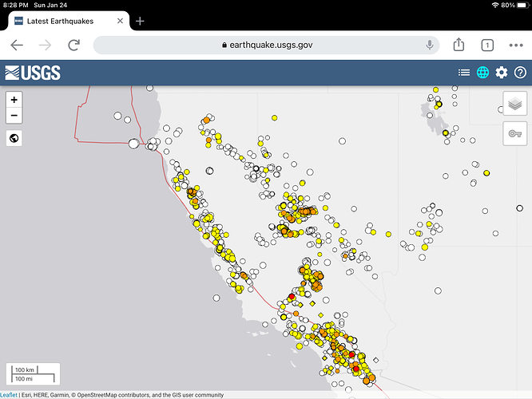Toggle the map globe view in header
The width and height of the screenshot is (532, 399).
pos(482,73)
